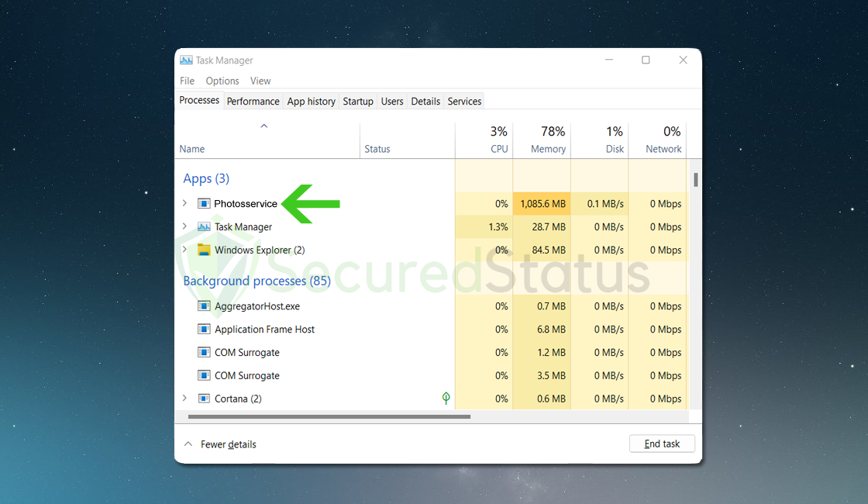Minimize the Task Manager window

(609, 60)
